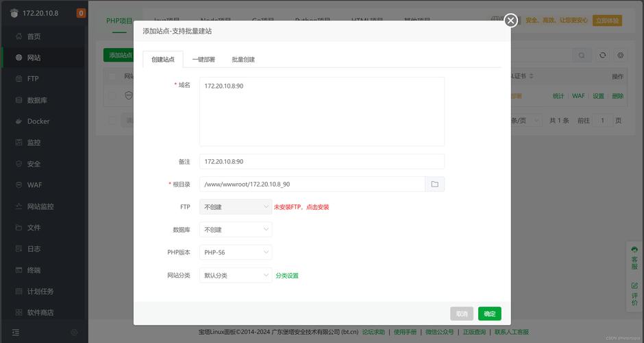The image size is (644, 343).
Task: Click the site monitoring (网站监控) icon
Action: [x=18, y=206]
